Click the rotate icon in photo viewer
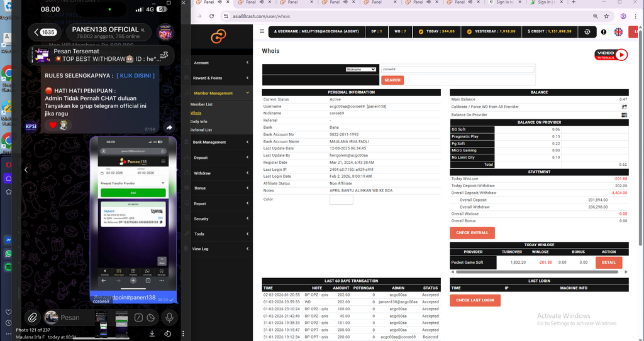This screenshot has width=644, height=341. click(x=167, y=333)
